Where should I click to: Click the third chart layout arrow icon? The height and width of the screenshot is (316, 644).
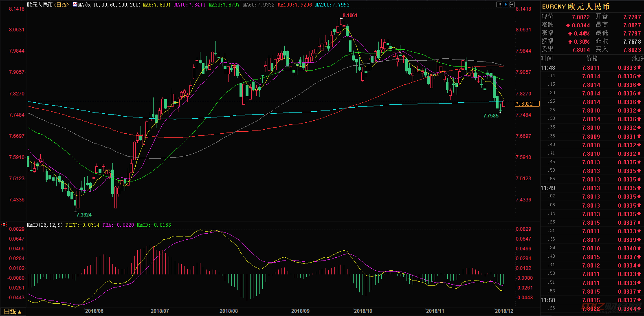point(512,4)
